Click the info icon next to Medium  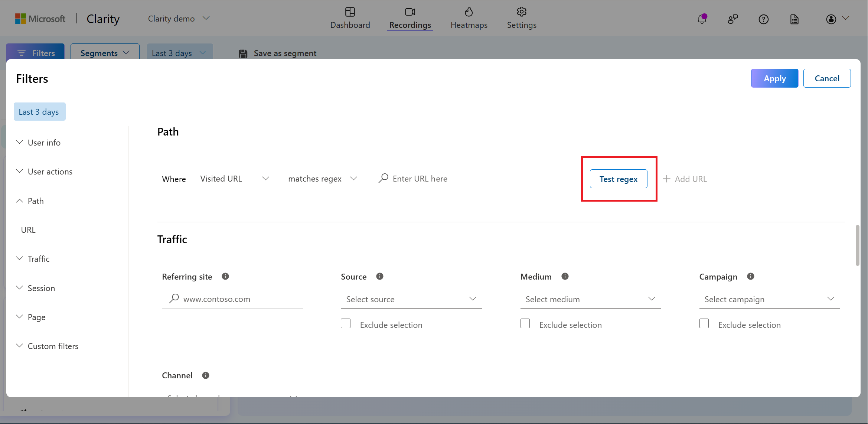point(565,276)
